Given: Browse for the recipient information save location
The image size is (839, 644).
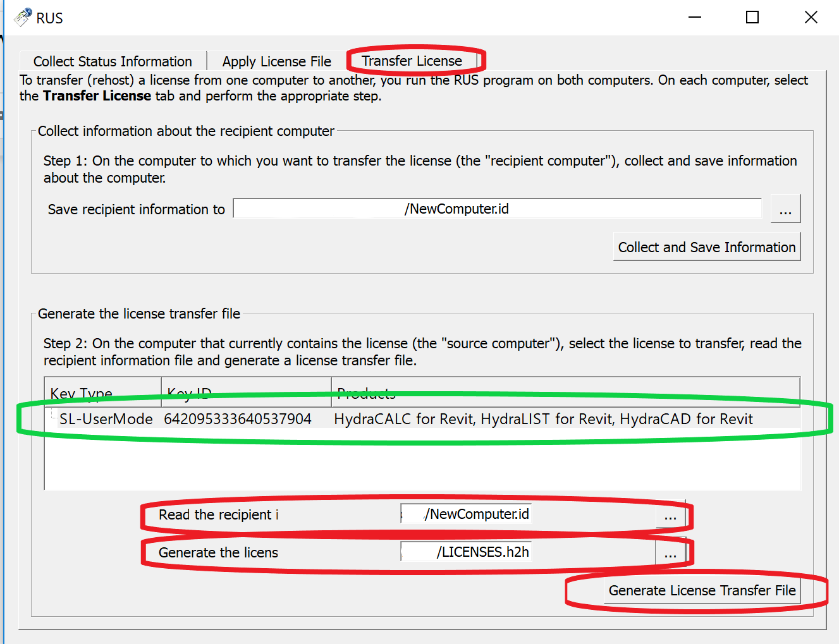Looking at the screenshot, I should point(785,209).
